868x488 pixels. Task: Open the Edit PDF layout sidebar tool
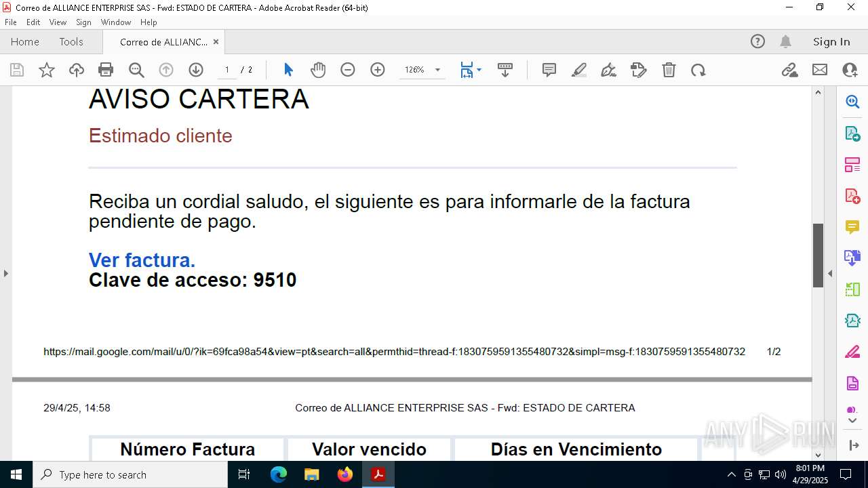pos(852,165)
